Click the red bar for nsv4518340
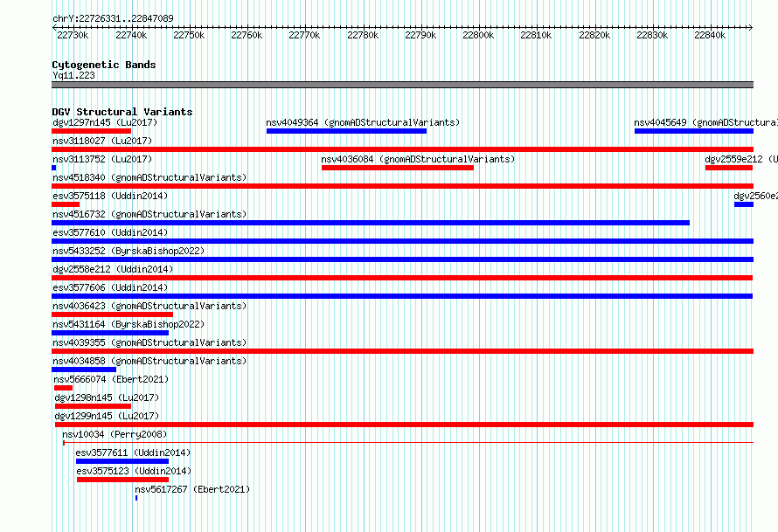 click(x=402, y=186)
